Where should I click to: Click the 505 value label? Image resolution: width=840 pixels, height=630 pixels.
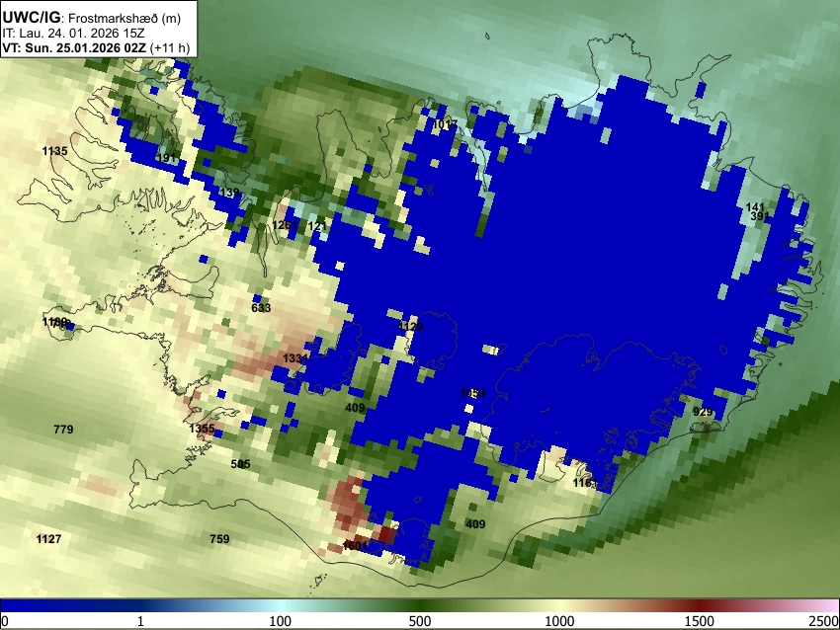point(240,464)
